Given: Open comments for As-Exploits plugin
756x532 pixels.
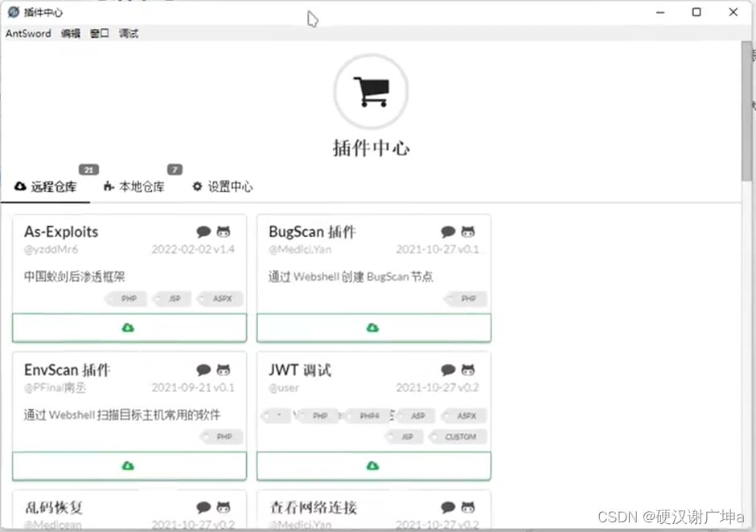Looking at the screenshot, I should pyautogui.click(x=203, y=231).
